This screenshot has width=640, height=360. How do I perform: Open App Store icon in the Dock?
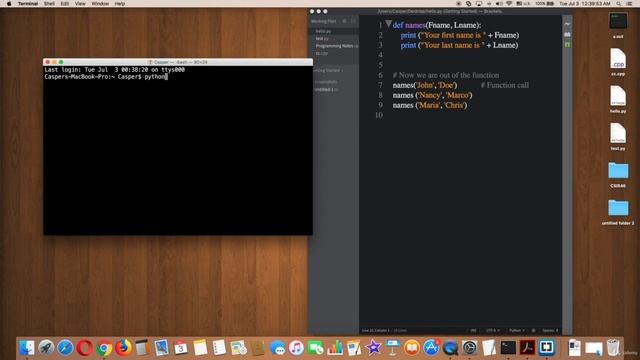[x=431, y=348]
